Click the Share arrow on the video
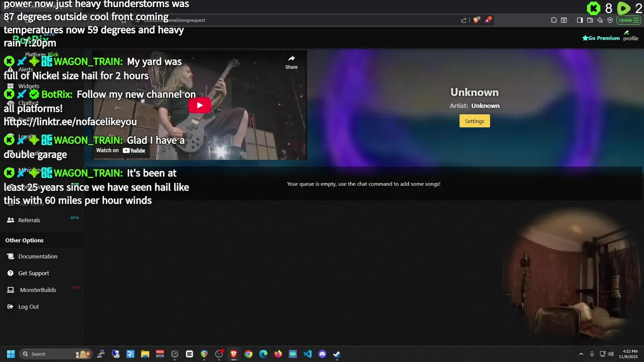 (x=291, y=62)
